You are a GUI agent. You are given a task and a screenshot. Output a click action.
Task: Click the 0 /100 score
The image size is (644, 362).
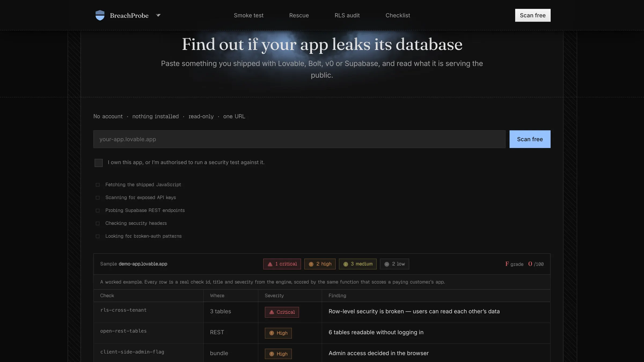coord(536,264)
